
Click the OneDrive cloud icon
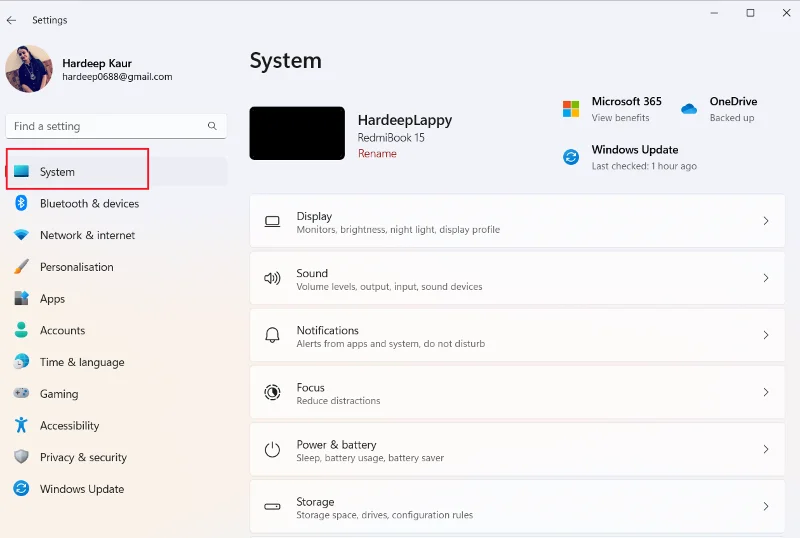[689, 109]
